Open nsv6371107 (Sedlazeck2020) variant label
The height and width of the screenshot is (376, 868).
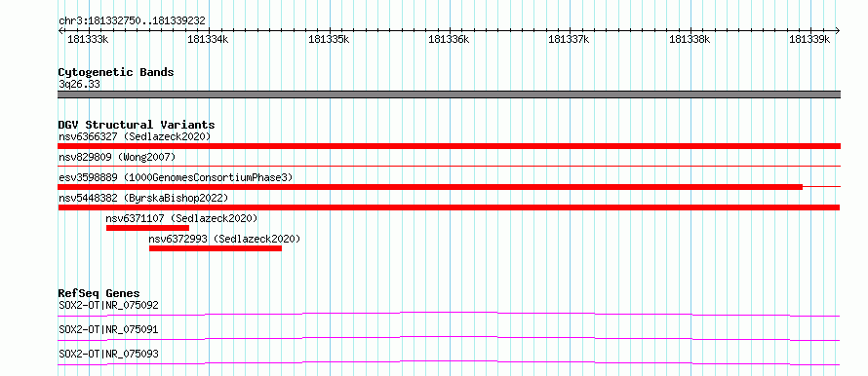181,218
